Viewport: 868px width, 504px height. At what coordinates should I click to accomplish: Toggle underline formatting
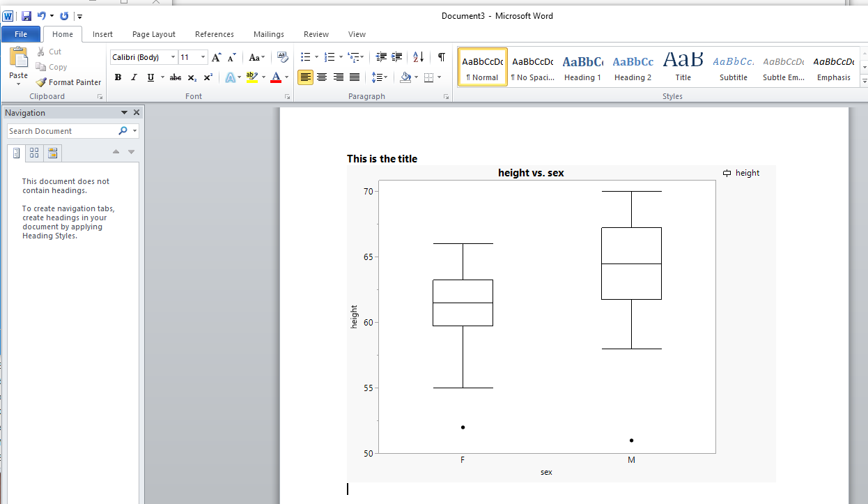pyautogui.click(x=149, y=77)
